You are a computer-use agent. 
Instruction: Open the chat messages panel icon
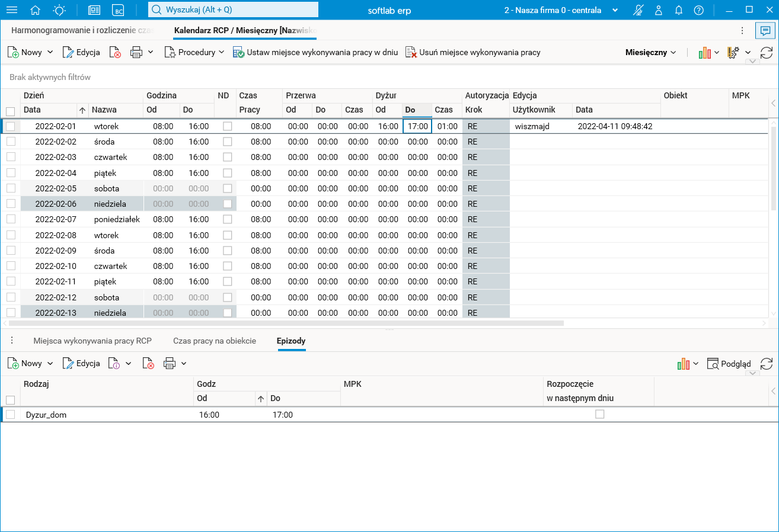pyautogui.click(x=765, y=31)
